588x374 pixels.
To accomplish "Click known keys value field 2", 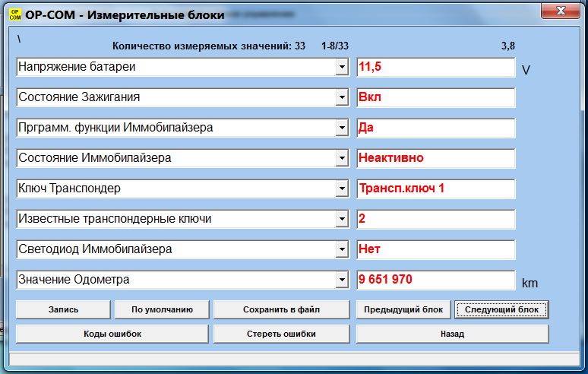I will point(436,219).
